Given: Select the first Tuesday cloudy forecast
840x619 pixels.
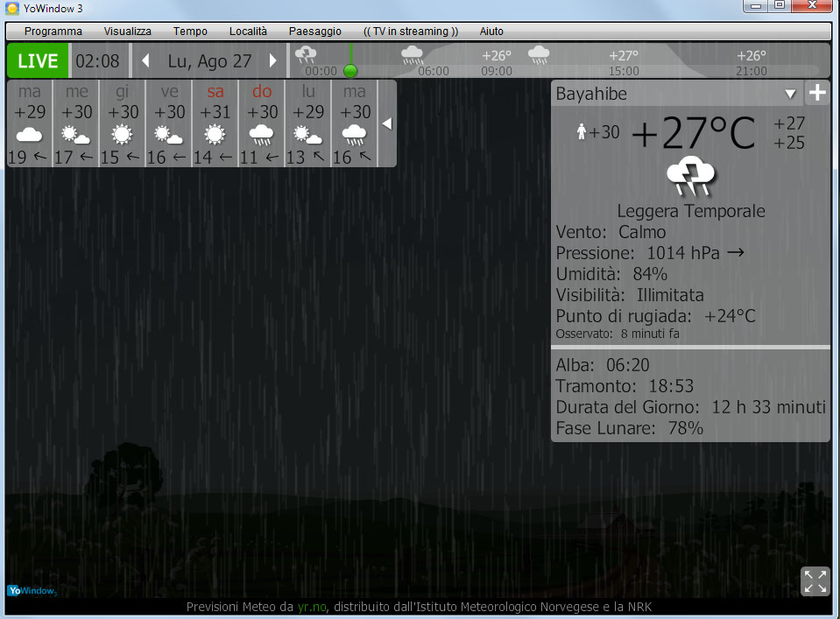Looking at the screenshot, I should coord(30,123).
